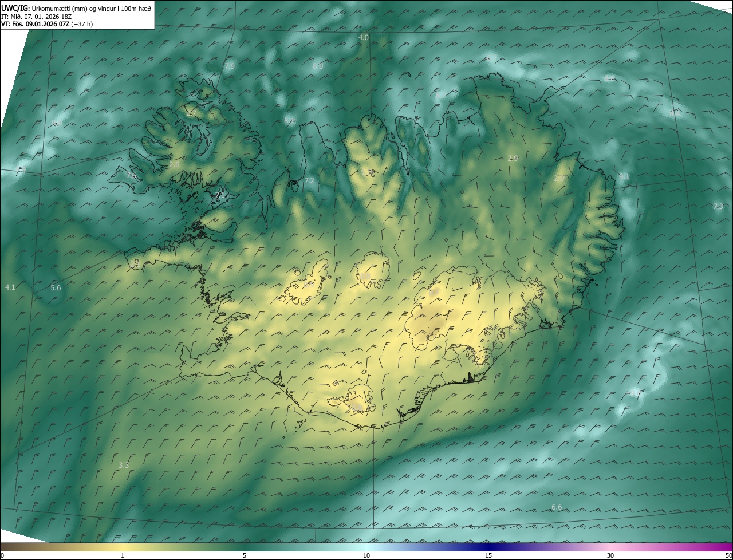Click the "7.9" value label on the map
The width and height of the screenshot is (733, 560).
click(230, 66)
